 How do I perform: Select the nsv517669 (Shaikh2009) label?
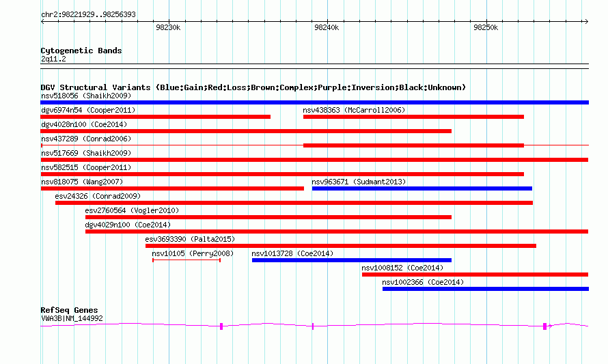click(86, 153)
